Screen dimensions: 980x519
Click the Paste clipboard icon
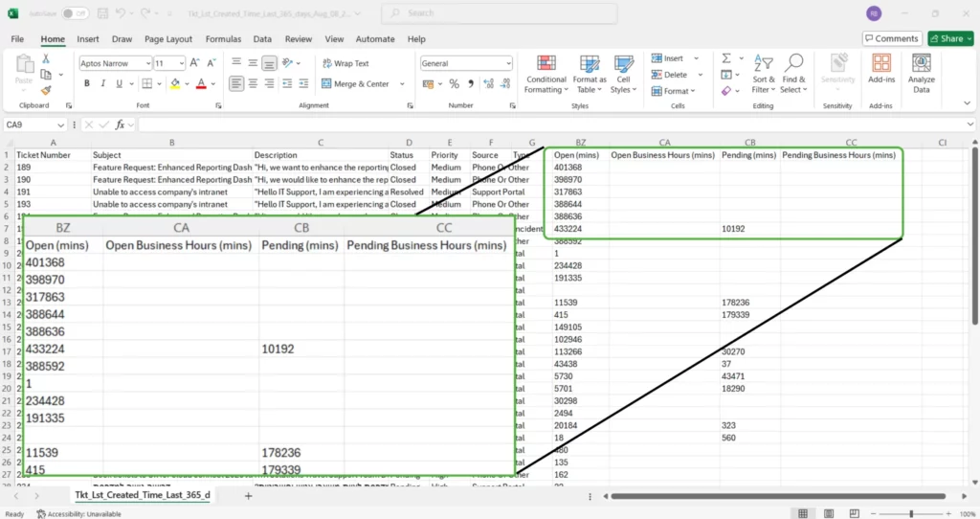pyautogui.click(x=24, y=65)
